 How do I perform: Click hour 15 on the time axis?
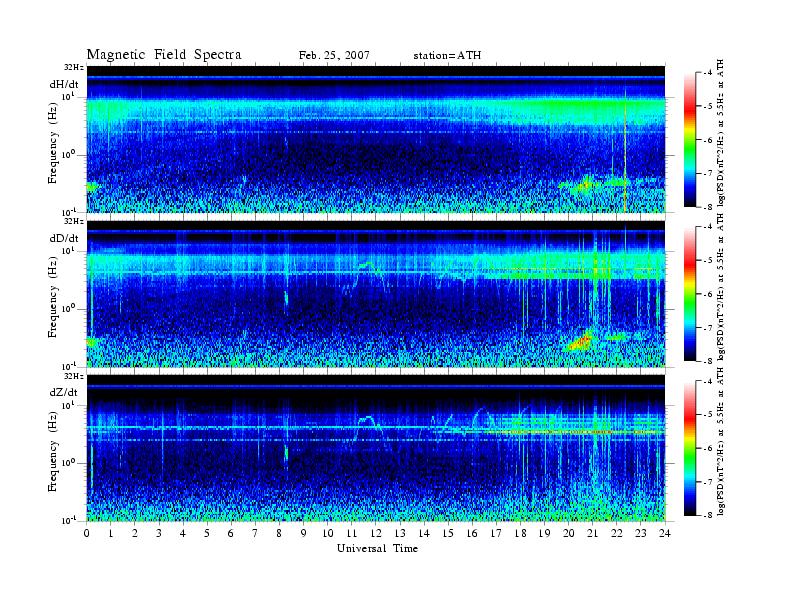tap(448, 534)
